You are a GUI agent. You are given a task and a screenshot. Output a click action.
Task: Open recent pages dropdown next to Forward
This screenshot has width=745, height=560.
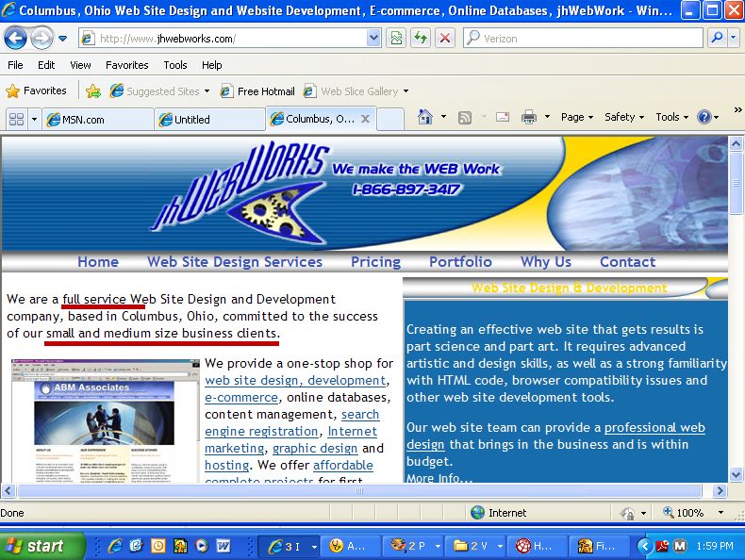pyautogui.click(x=63, y=39)
